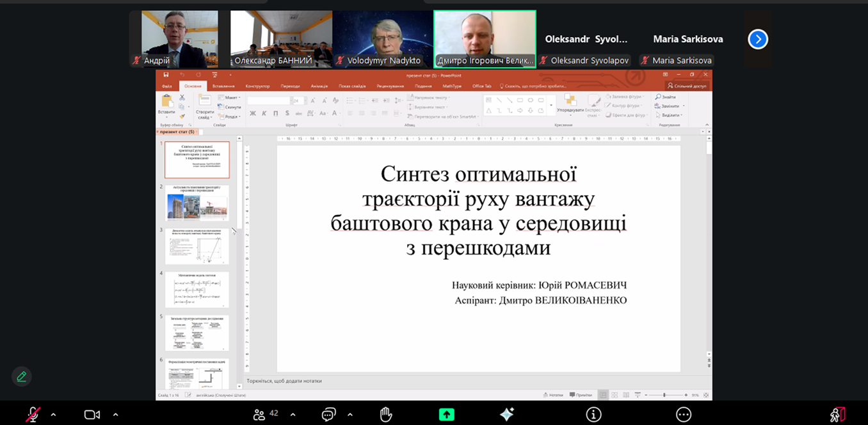Viewport: 868px width, 425px height.
Task: Unmute the microphone
Action: pyautogui.click(x=33, y=415)
